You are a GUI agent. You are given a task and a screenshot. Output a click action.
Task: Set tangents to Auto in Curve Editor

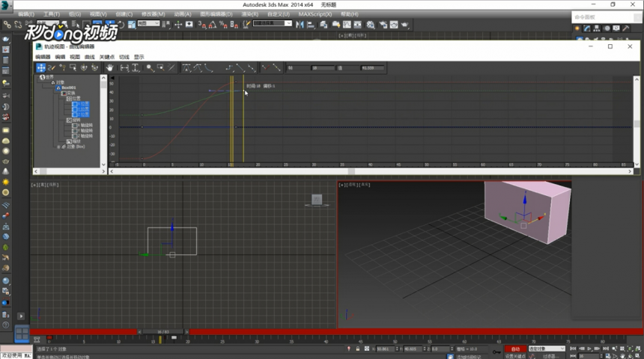[186, 68]
